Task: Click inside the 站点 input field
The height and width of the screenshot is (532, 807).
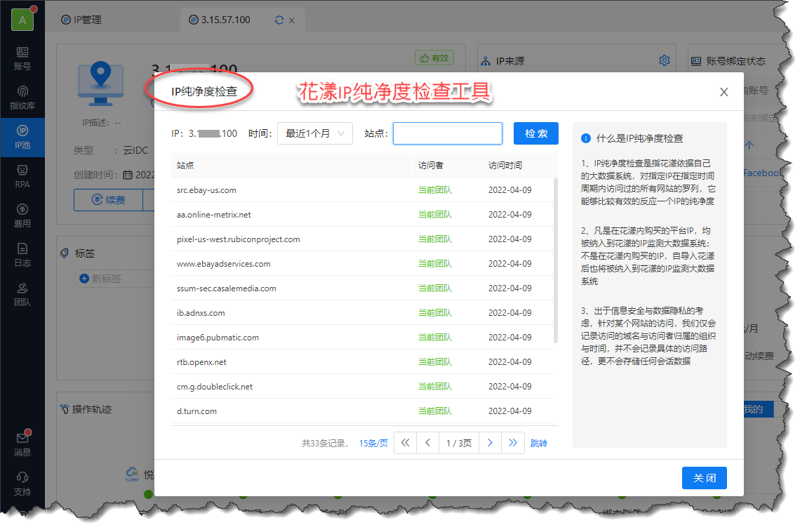Action: (x=447, y=133)
